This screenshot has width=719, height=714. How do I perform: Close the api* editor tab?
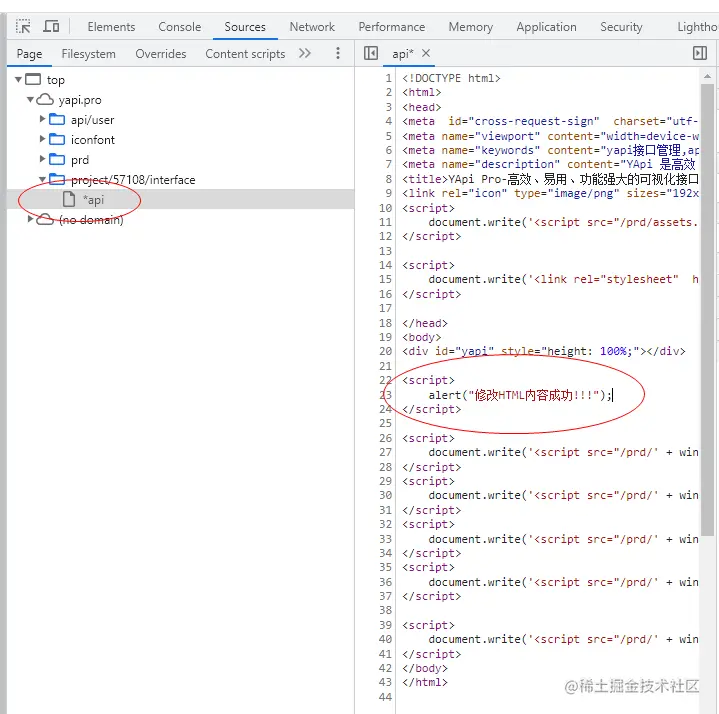(x=426, y=53)
